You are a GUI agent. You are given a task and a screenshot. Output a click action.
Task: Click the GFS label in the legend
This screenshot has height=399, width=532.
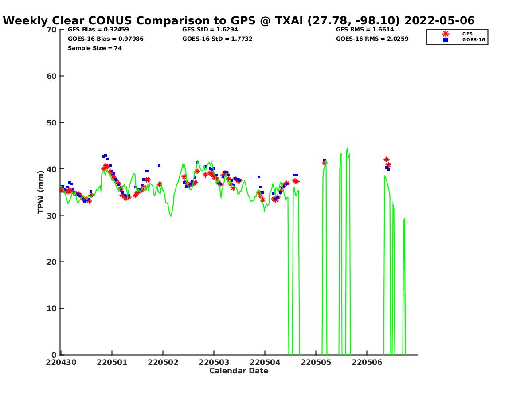click(x=467, y=34)
